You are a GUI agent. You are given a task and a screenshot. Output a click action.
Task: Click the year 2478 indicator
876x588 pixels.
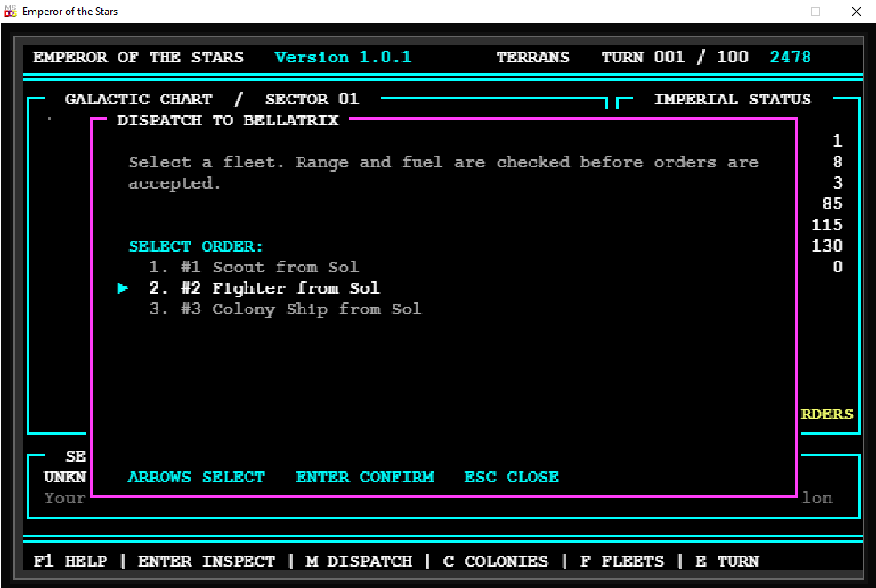pos(790,57)
